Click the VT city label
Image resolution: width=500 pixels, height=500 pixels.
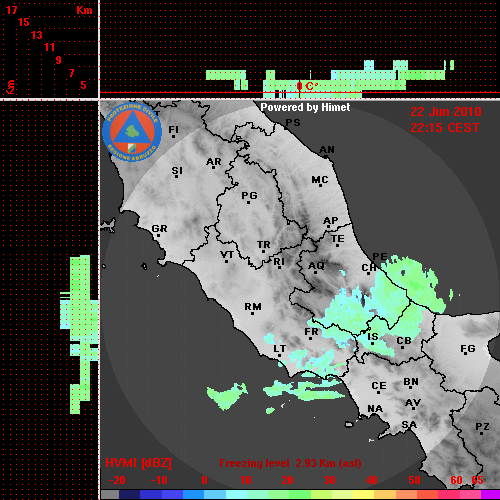227,255
